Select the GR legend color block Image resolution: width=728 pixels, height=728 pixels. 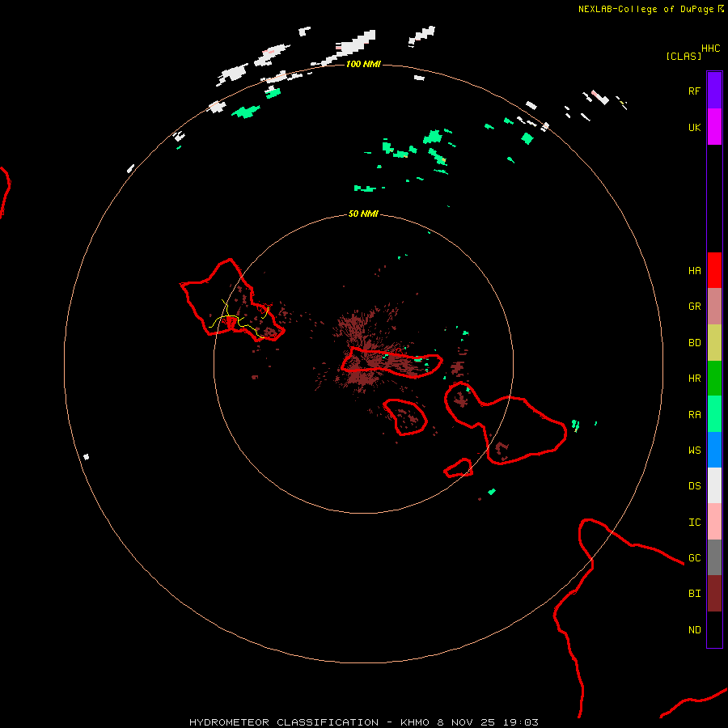[x=714, y=307]
